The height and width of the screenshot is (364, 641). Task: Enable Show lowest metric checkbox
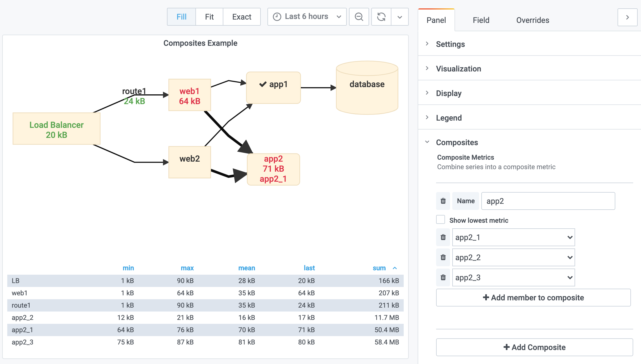pyautogui.click(x=441, y=220)
